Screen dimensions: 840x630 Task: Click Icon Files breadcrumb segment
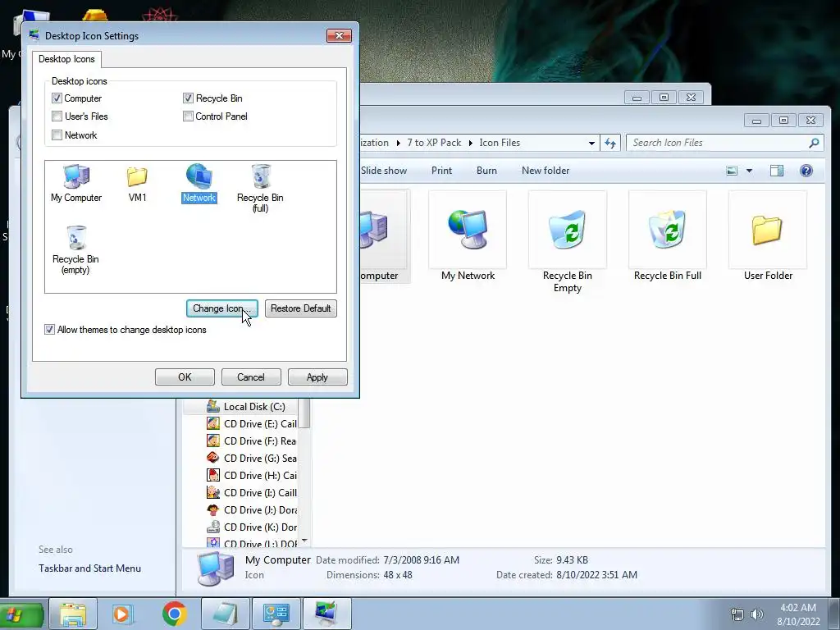[500, 143]
